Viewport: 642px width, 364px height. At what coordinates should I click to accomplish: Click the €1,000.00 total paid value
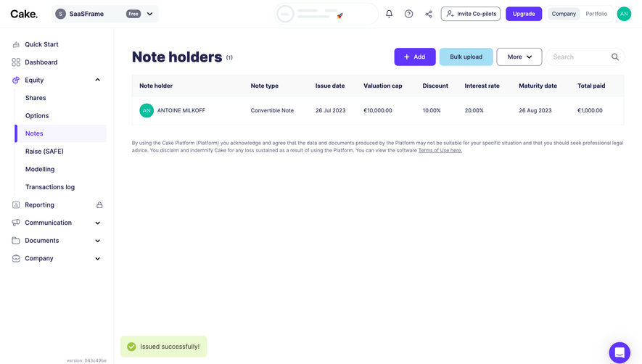[x=590, y=110]
